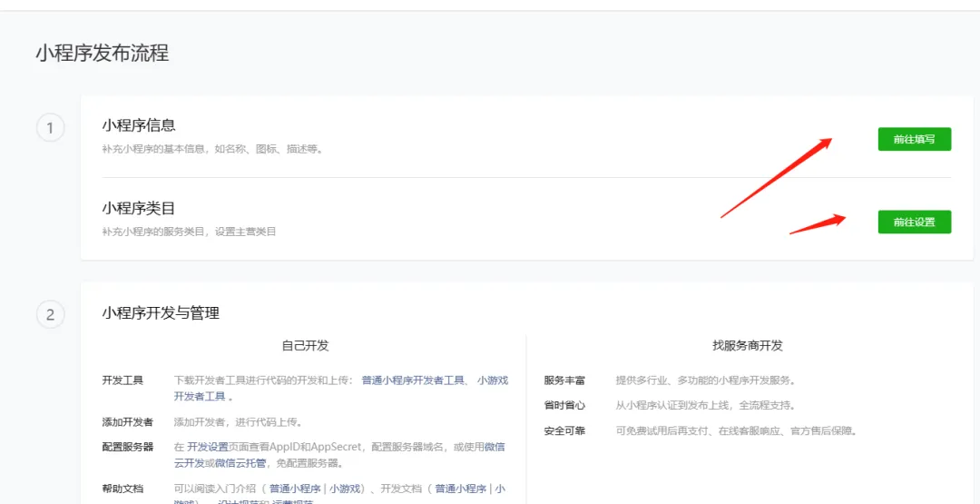Click the 帮助文档 row label
The image size is (980, 504).
[122, 489]
